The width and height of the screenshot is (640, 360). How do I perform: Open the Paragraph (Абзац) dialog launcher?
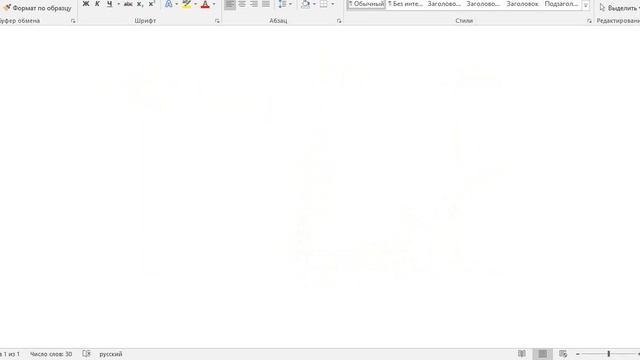pyautogui.click(x=339, y=21)
